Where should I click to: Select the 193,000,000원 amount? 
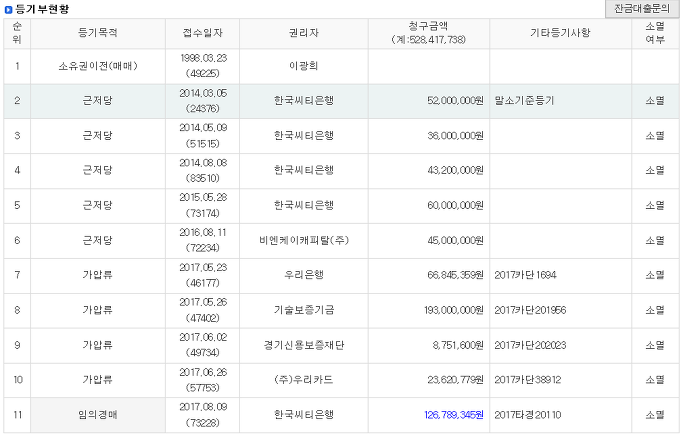[x=454, y=310]
